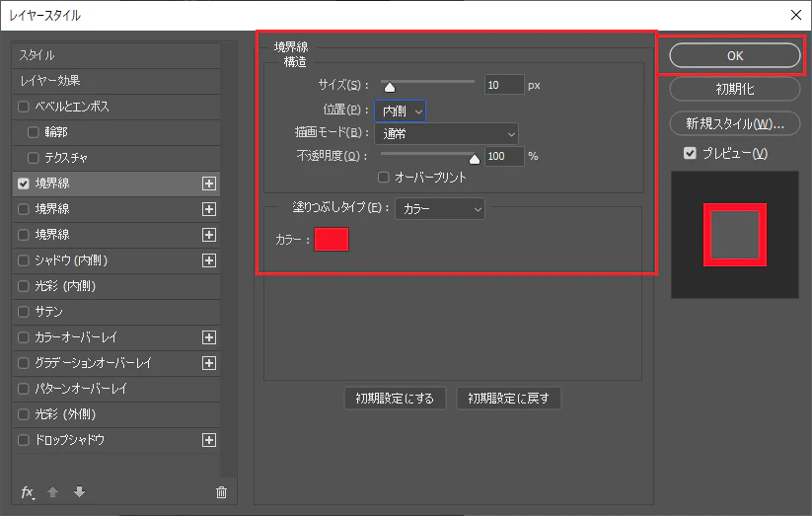Select the ドロップシャドウ row label
812x516 pixels.
[69, 440]
